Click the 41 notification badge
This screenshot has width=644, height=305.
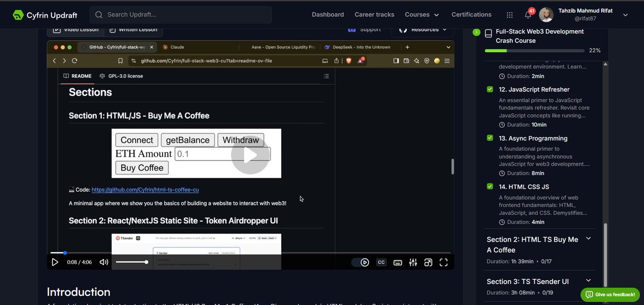[x=532, y=10]
